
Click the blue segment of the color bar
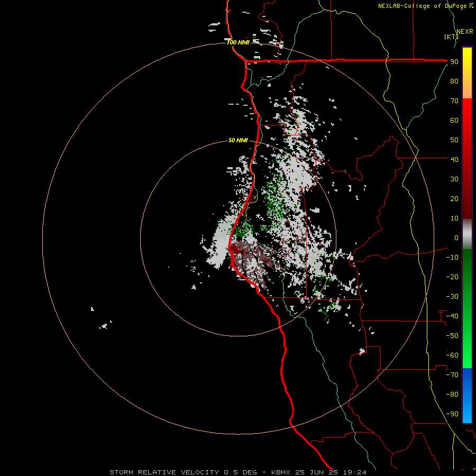467,396
